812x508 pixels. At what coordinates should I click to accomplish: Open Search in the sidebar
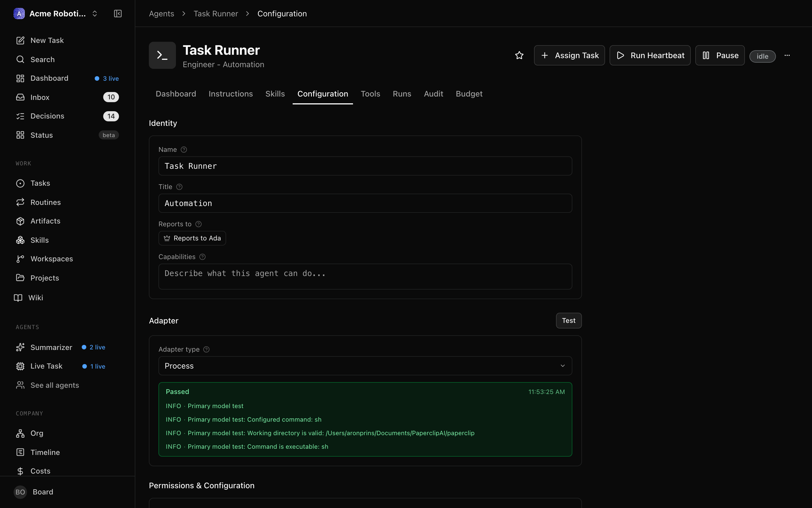[67, 60]
